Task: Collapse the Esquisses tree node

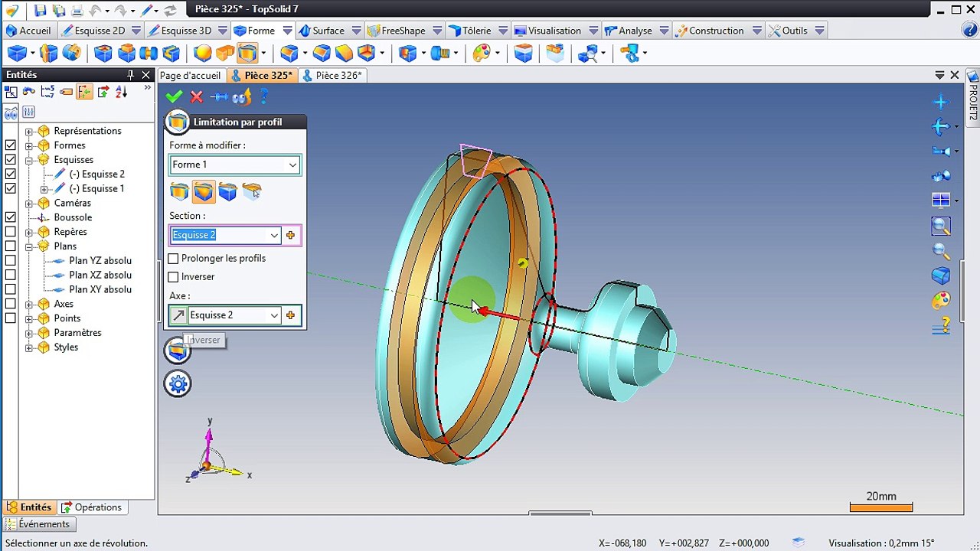Action: click(x=29, y=160)
